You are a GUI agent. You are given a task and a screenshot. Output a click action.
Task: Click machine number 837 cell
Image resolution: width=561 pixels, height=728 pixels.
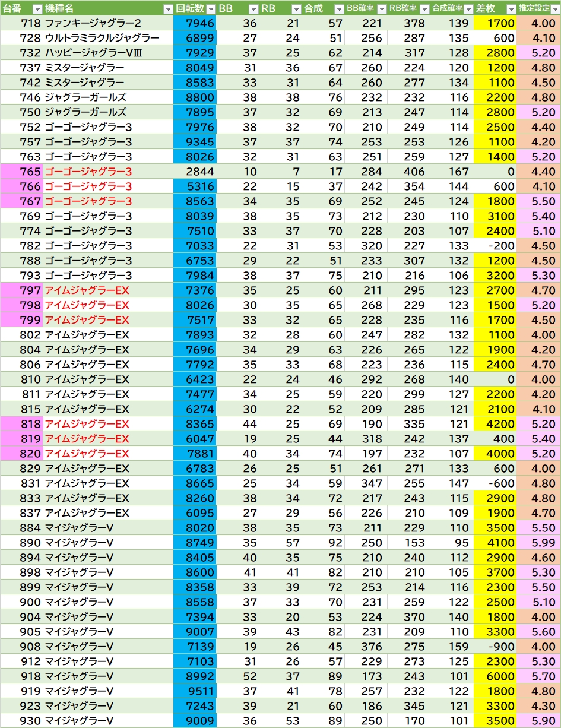(x=21, y=513)
